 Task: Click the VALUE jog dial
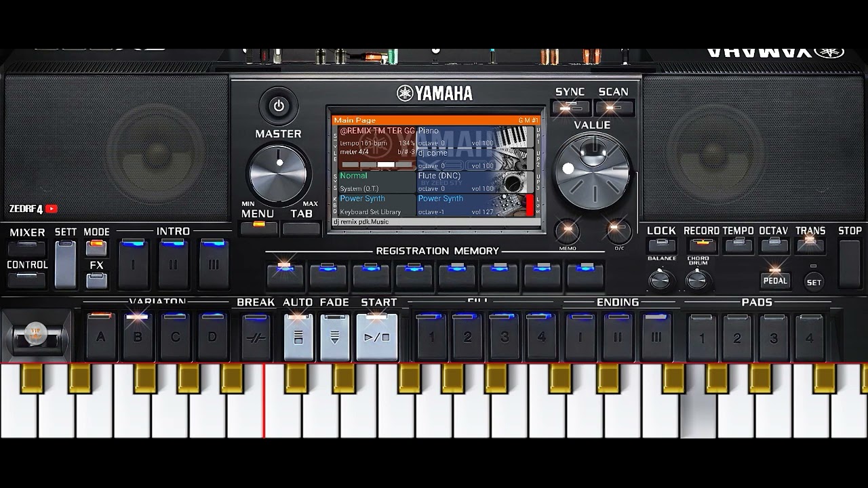[x=593, y=171]
